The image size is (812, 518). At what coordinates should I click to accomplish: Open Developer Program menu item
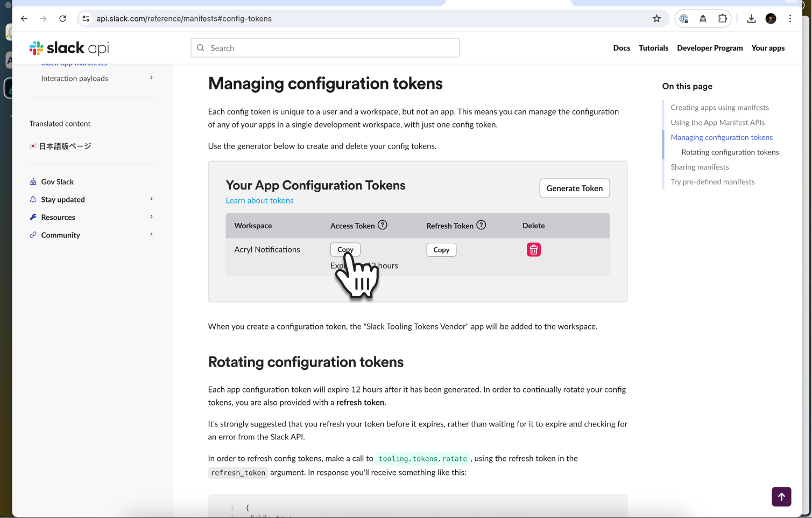[710, 48]
